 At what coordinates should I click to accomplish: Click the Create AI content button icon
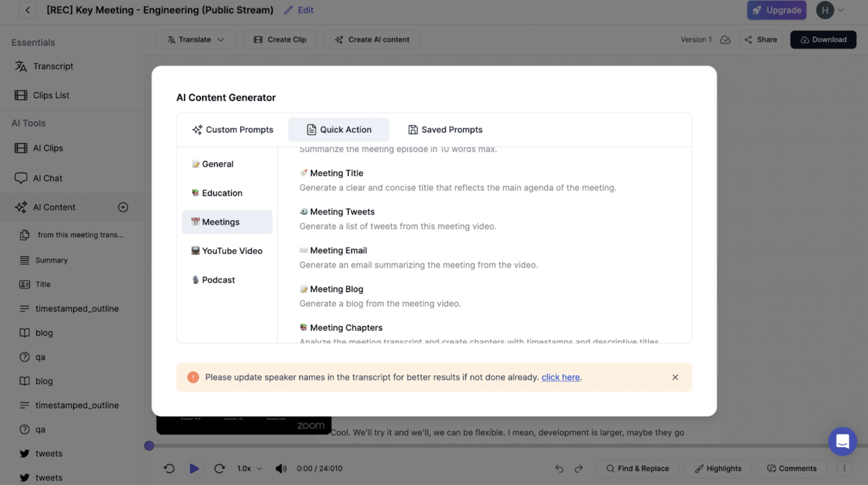click(x=338, y=39)
